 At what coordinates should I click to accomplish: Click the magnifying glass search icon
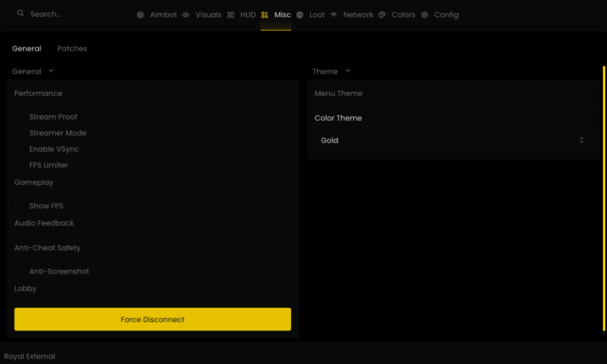pos(21,13)
